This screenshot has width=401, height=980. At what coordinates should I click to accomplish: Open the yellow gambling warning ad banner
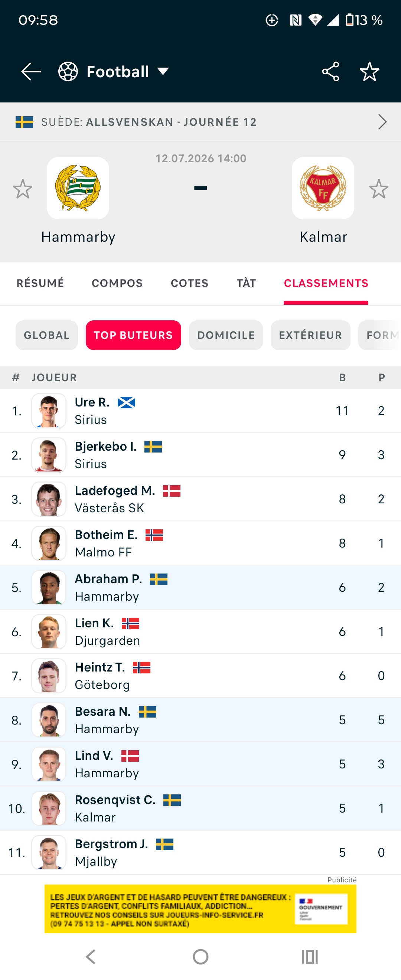[200, 908]
